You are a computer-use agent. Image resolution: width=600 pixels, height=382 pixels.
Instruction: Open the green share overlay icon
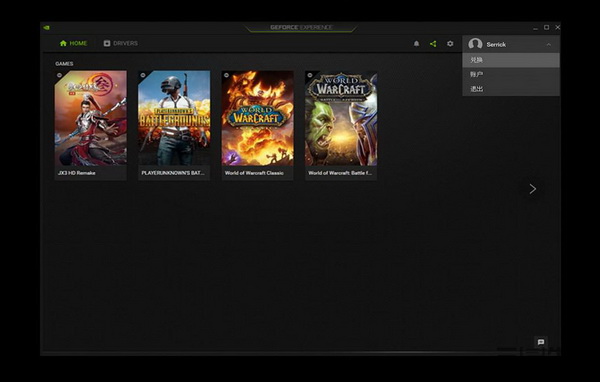pos(433,44)
